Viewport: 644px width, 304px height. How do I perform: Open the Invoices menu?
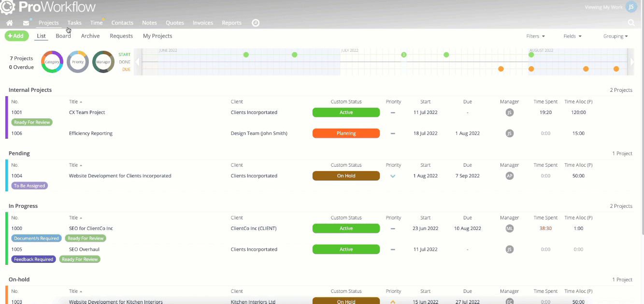tap(203, 23)
